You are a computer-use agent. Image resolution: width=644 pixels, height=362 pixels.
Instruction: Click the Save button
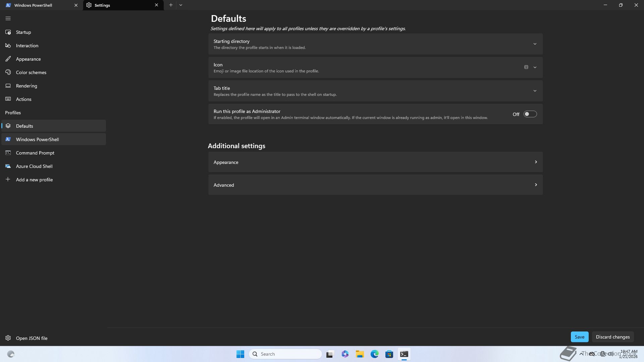point(579,337)
